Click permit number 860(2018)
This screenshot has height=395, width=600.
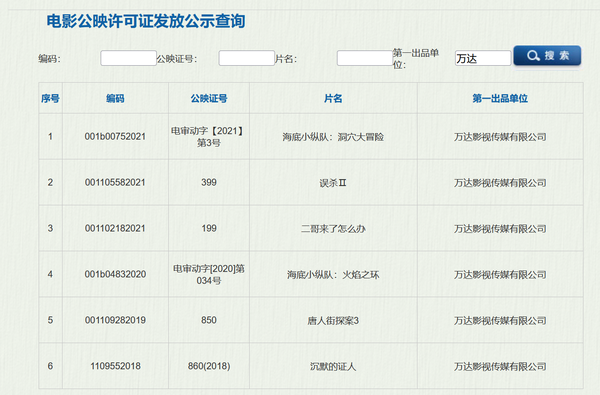(209, 366)
